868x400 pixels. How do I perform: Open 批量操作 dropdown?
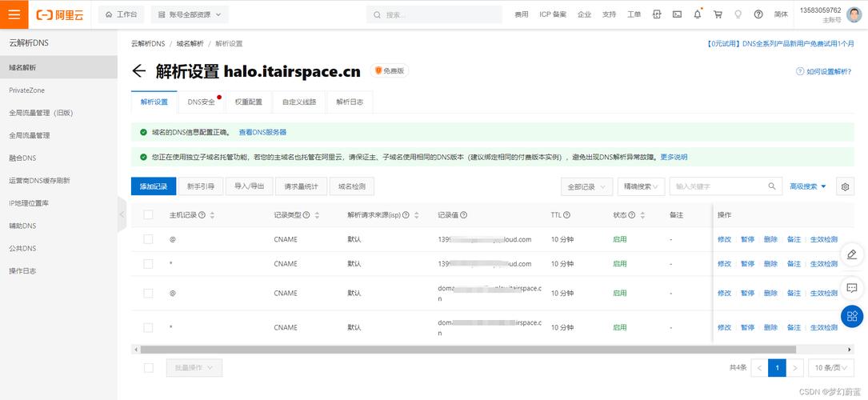tap(194, 368)
